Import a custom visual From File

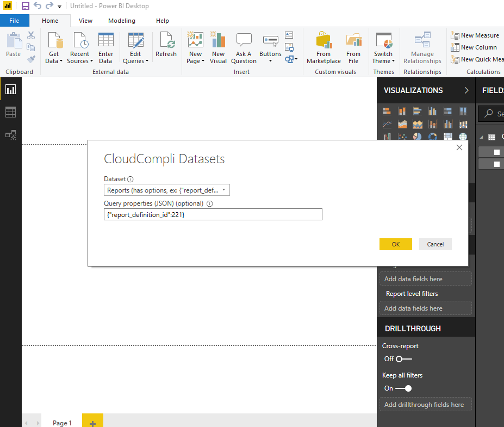coord(353,48)
